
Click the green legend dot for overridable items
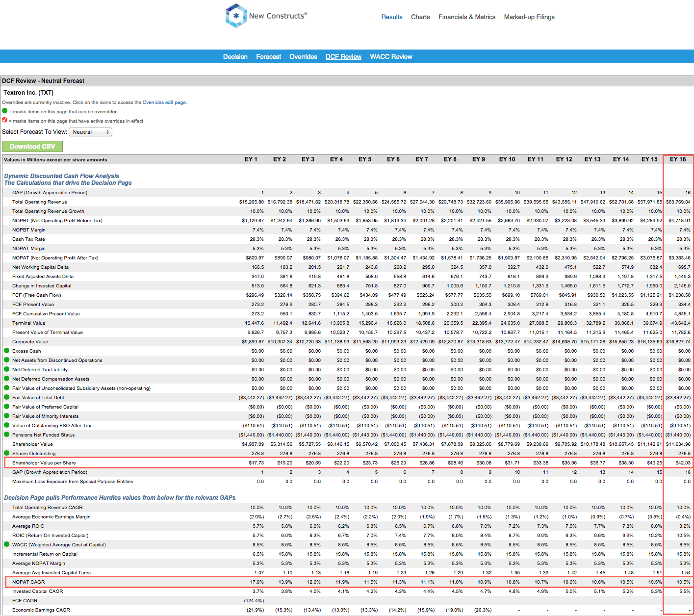[x=5, y=111]
